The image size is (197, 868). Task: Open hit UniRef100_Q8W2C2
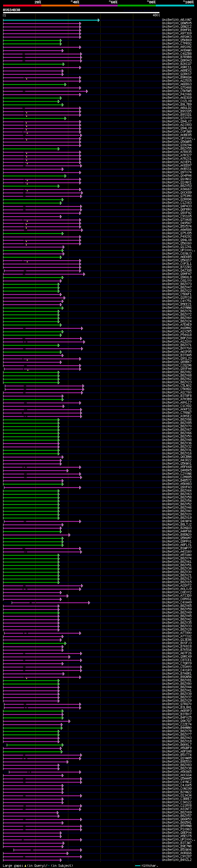177,26
